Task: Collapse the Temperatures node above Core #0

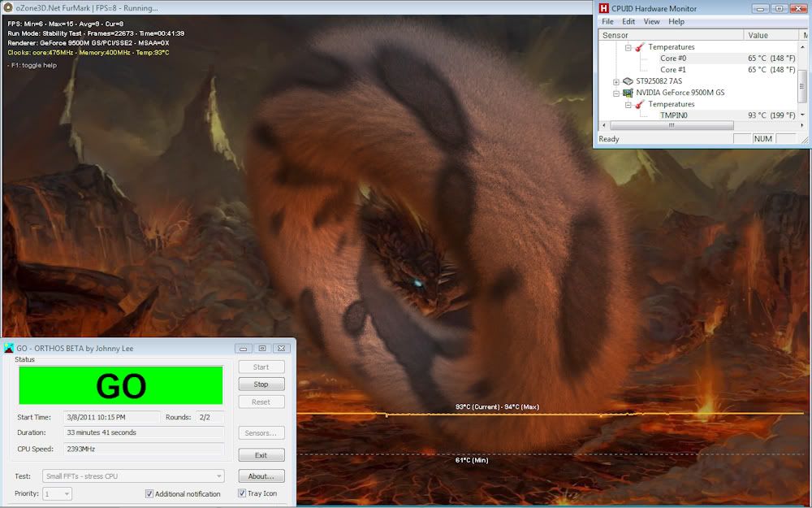Action: pyautogui.click(x=628, y=47)
